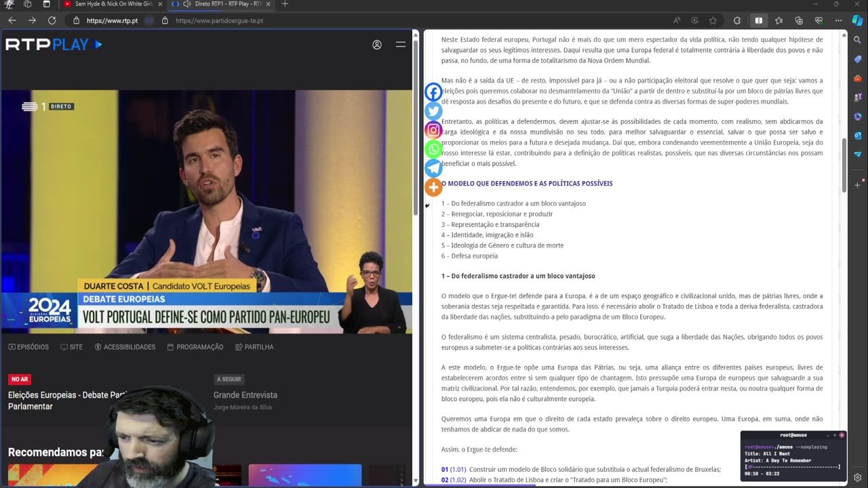Open the EPISÓDIOS link below the player
This screenshot has height=488, width=868.
pos(28,347)
